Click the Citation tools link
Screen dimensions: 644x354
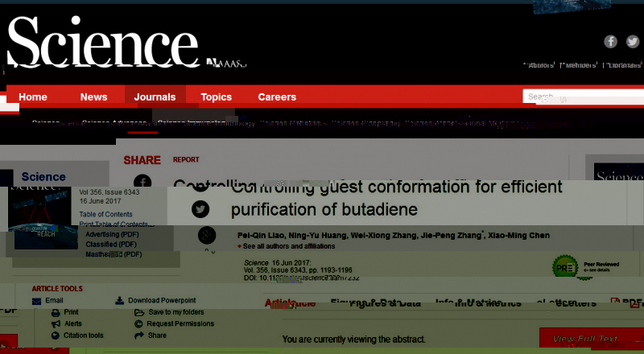point(84,335)
